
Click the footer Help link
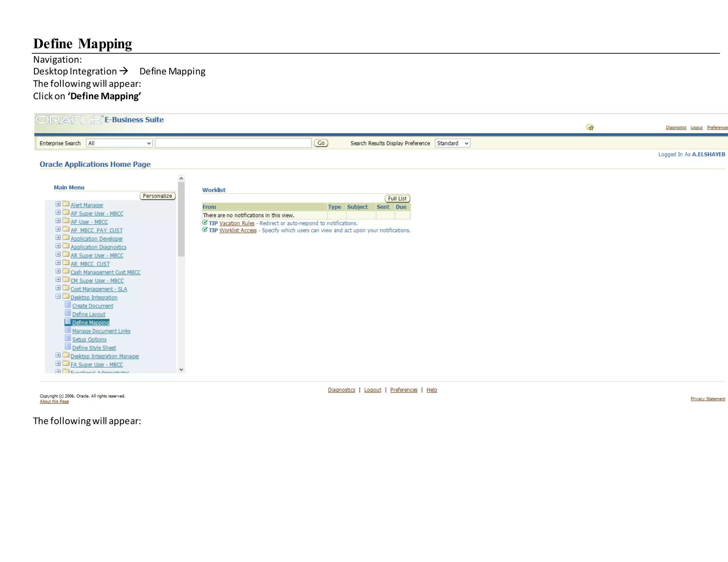[x=432, y=390]
